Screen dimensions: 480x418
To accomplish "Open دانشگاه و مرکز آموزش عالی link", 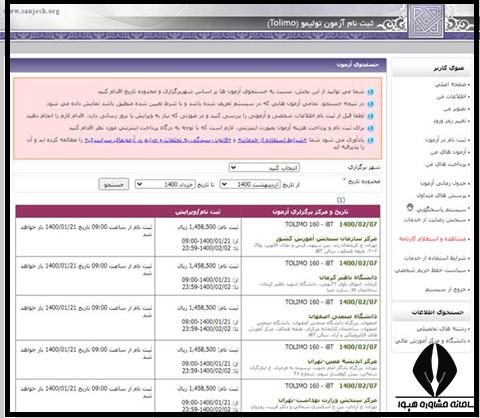I will (x=430, y=341).
